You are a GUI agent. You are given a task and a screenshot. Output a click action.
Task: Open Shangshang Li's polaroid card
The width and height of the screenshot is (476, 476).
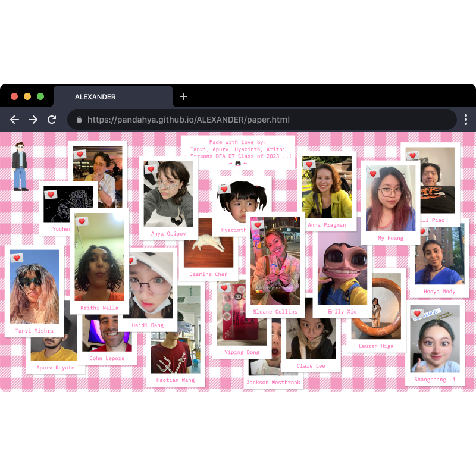tap(435, 343)
